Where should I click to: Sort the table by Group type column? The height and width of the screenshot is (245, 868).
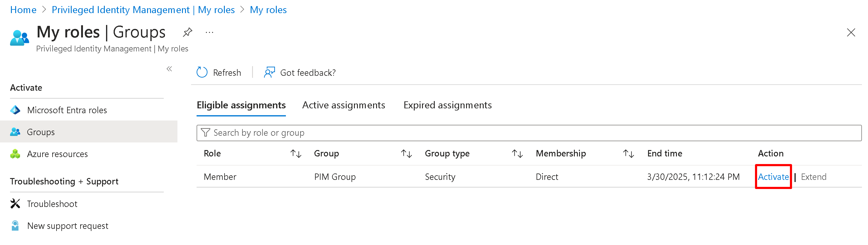(x=517, y=154)
